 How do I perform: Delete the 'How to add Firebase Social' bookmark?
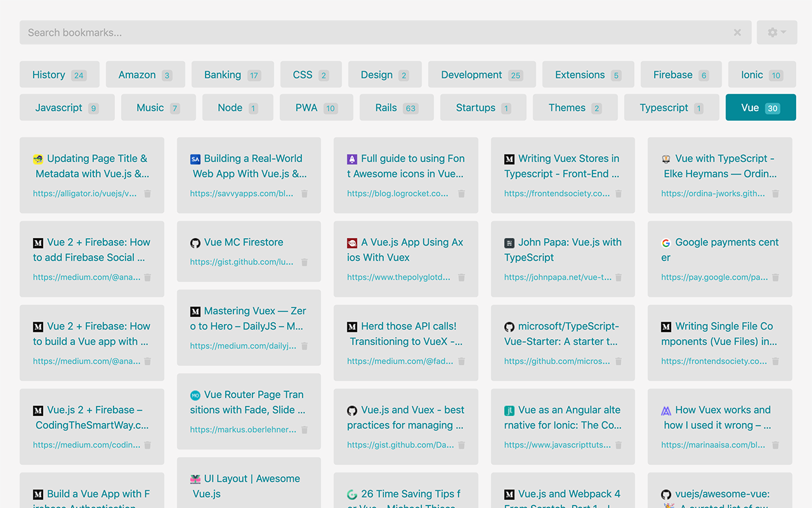148,277
